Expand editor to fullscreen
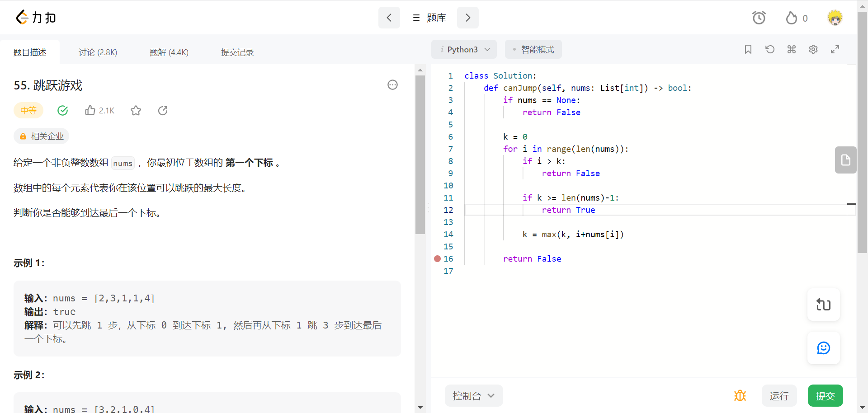The width and height of the screenshot is (868, 413). click(x=835, y=49)
